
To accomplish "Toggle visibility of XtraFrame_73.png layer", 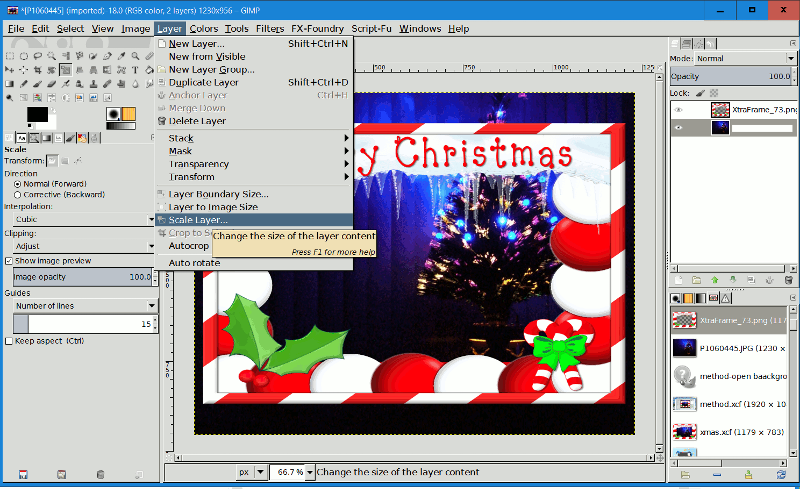I will tap(679, 110).
